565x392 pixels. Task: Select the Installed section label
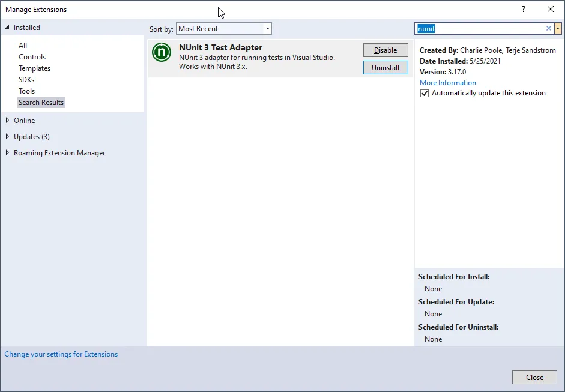26,28
